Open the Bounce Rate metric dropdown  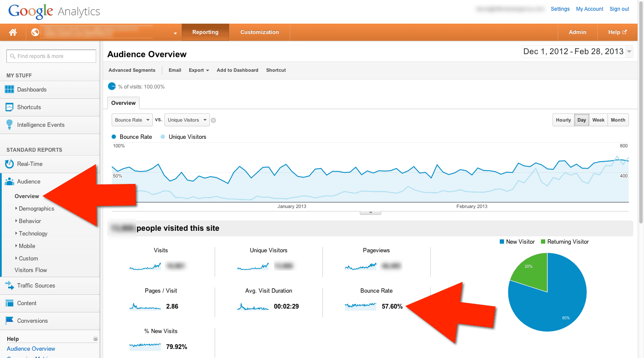(x=132, y=120)
